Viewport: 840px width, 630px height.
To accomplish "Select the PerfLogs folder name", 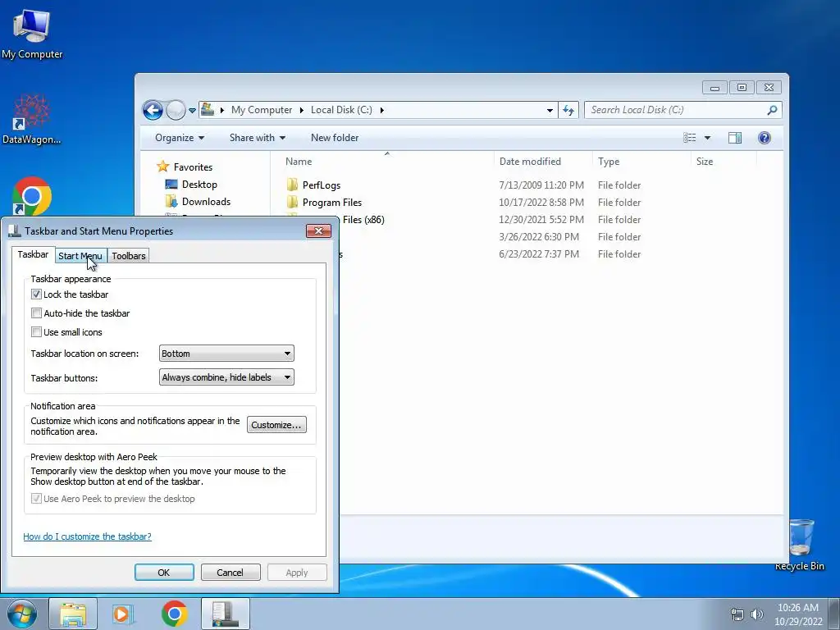I will (322, 185).
